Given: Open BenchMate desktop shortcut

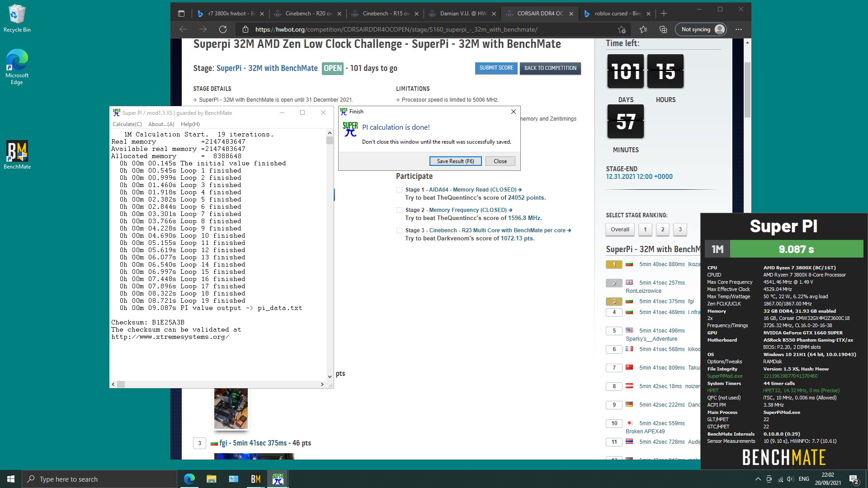Looking at the screenshot, I should (x=17, y=155).
